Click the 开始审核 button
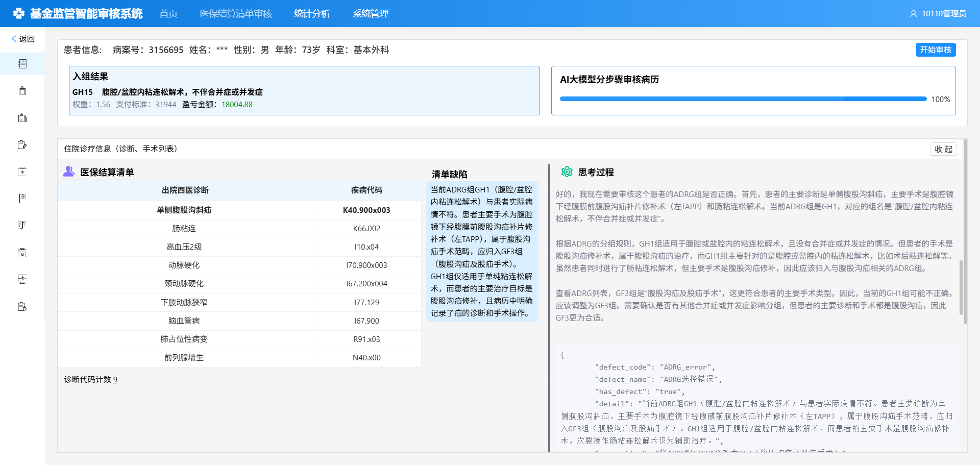The width and height of the screenshot is (980, 465). (936, 50)
